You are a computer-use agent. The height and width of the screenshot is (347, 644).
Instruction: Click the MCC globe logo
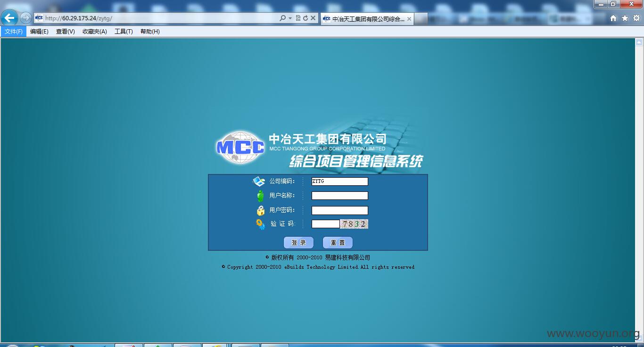240,147
